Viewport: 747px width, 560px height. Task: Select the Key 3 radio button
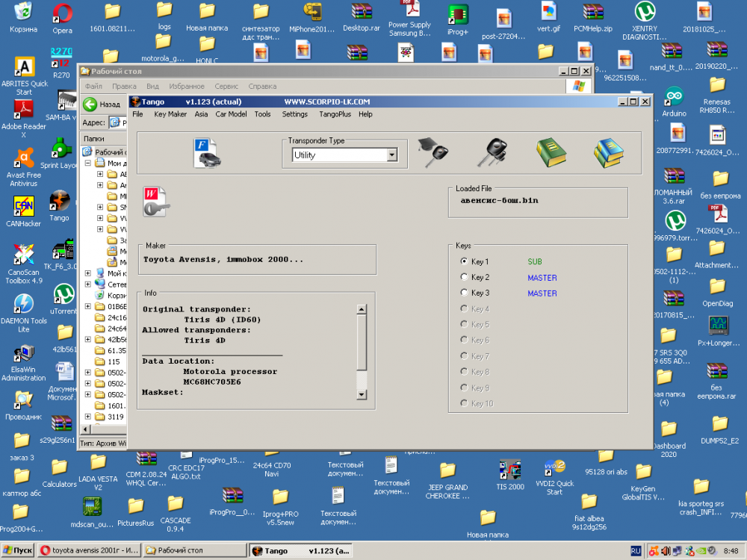coord(464,293)
